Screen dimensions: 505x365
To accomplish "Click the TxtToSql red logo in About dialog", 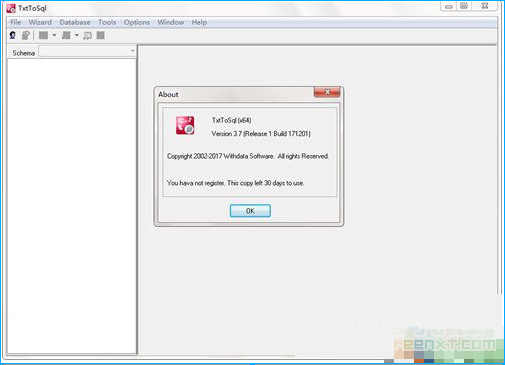I will [x=185, y=125].
